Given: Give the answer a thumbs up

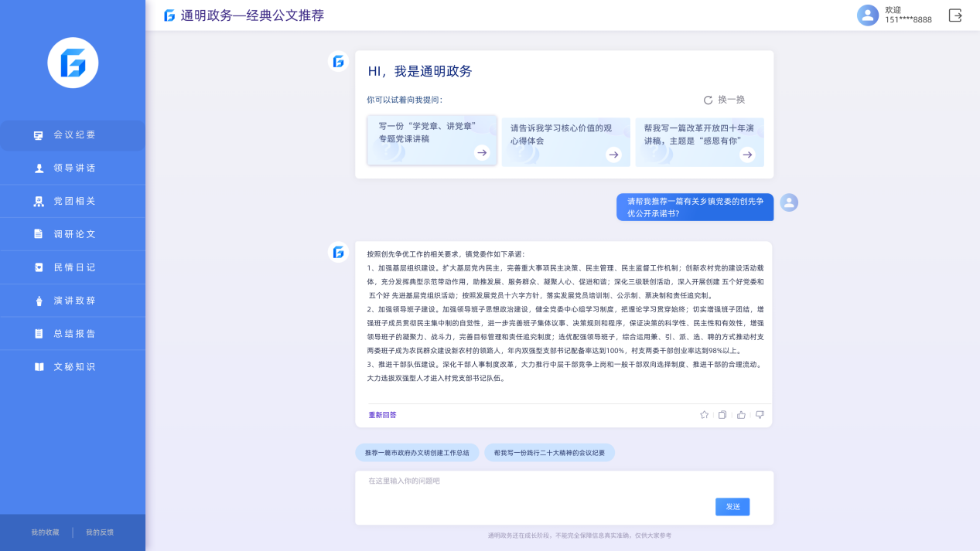Looking at the screenshot, I should tap(741, 415).
